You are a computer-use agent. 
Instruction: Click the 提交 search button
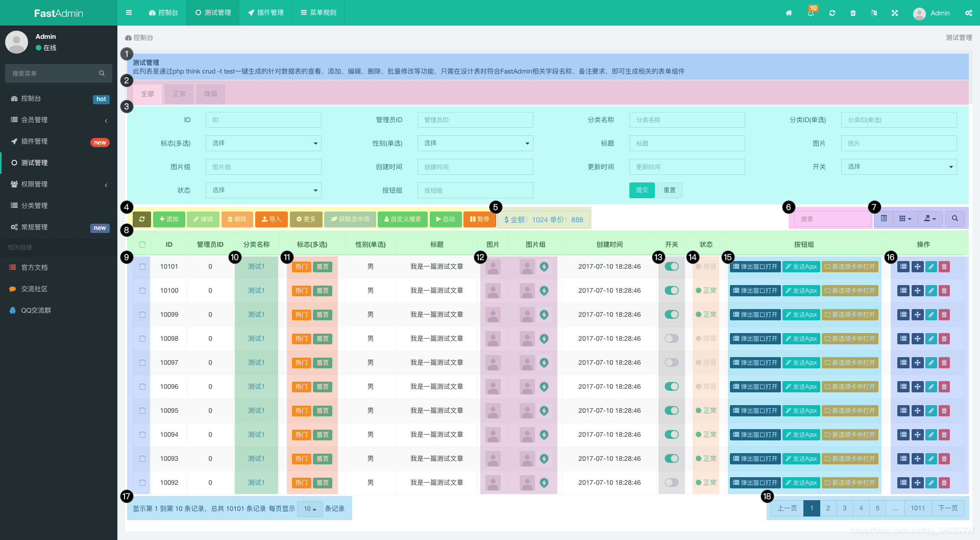[x=642, y=190]
